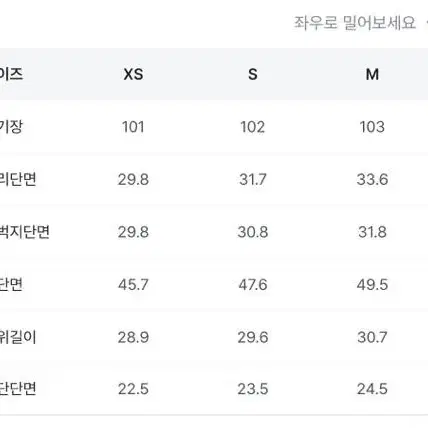
Task: Click the S 밑위길이 value 29.6
Action: pos(253,337)
